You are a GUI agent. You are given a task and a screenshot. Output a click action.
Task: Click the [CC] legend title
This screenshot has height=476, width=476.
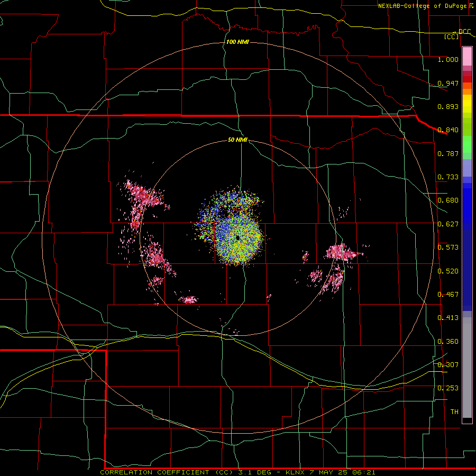pos(452,36)
